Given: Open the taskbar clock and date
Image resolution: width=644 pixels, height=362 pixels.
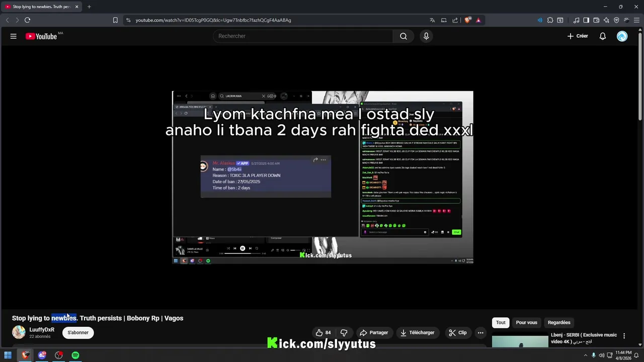Looking at the screenshot, I should point(623,355).
